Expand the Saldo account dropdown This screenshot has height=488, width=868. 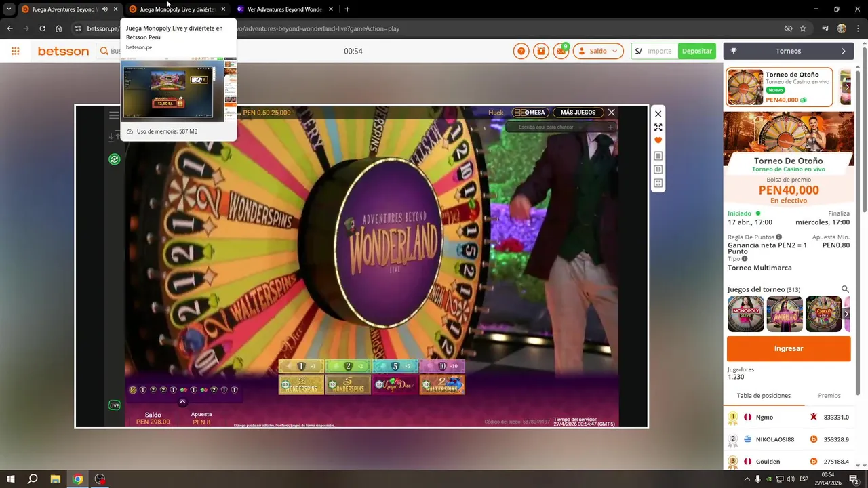point(598,51)
